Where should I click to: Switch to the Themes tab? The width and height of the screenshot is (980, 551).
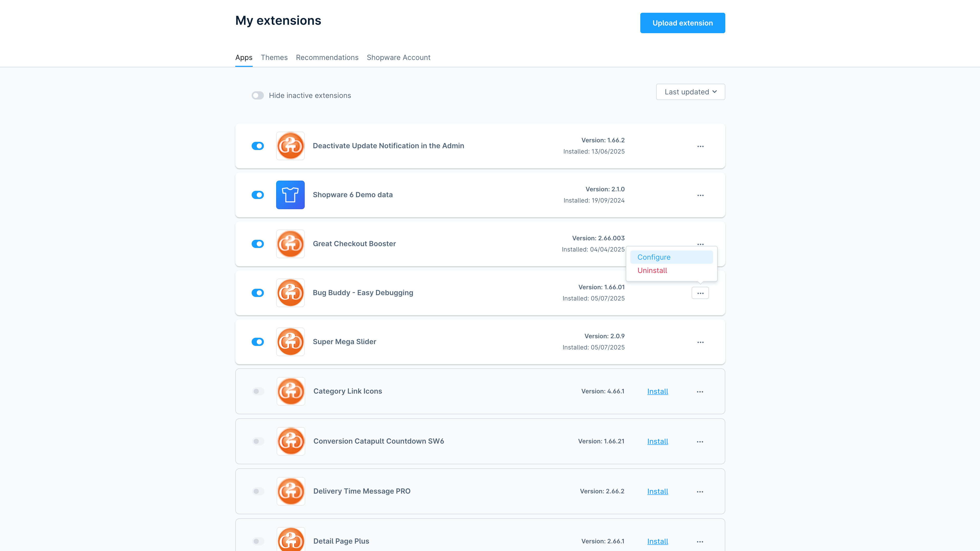(274, 57)
